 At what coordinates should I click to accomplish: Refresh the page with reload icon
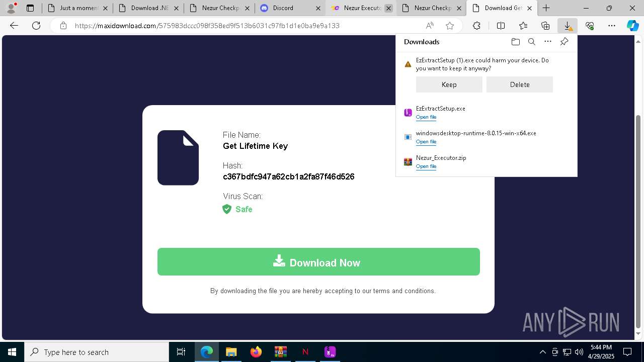36,26
